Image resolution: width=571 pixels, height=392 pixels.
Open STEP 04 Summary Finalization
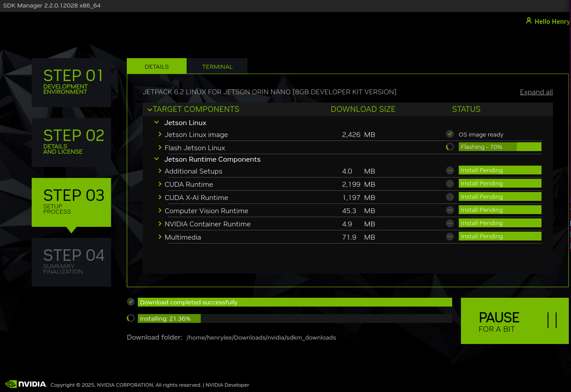coord(71,262)
